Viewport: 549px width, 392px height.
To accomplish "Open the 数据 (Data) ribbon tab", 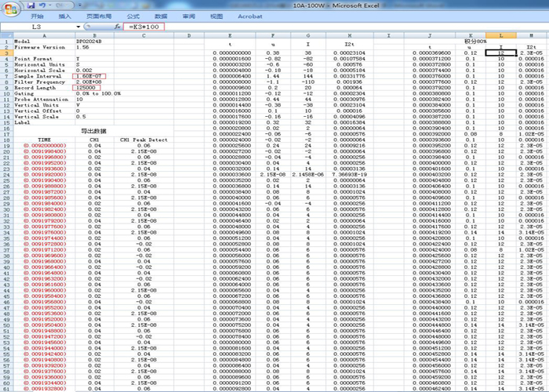I will [x=161, y=16].
